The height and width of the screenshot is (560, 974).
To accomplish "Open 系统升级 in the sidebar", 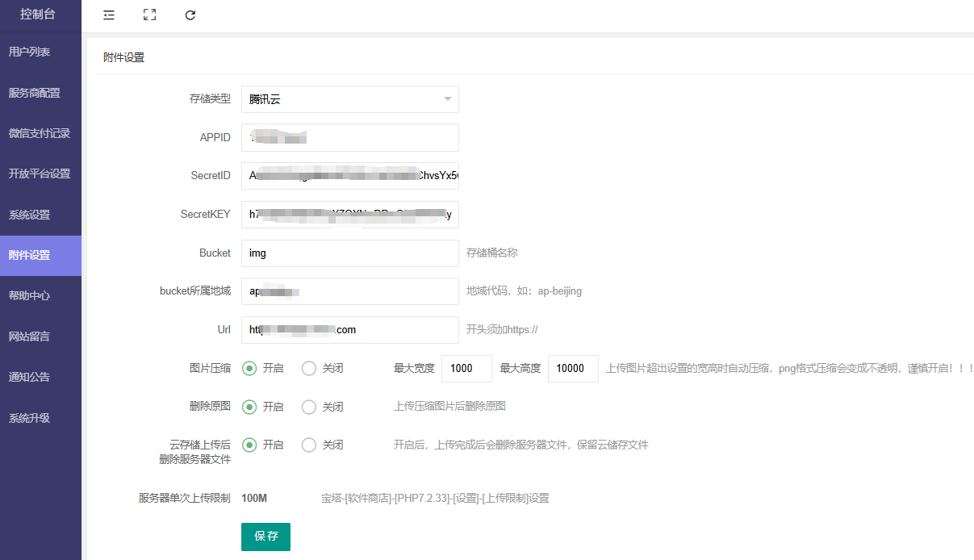I will (40, 418).
